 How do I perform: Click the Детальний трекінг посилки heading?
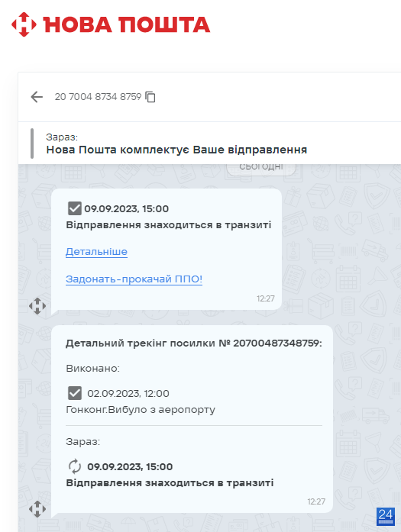click(x=194, y=343)
